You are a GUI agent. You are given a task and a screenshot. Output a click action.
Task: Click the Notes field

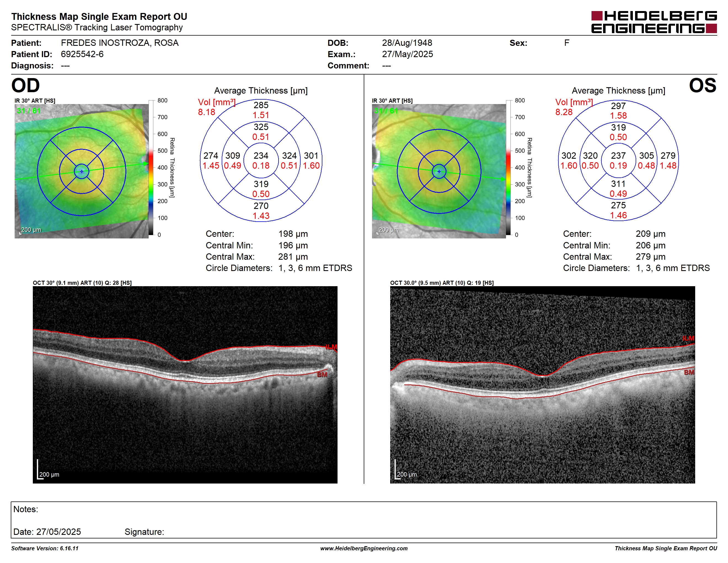pos(364,520)
